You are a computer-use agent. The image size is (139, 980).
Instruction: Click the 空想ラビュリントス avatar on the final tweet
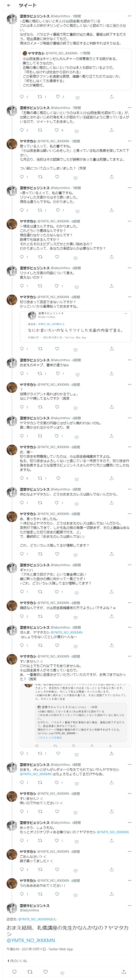(x=12, y=909)
